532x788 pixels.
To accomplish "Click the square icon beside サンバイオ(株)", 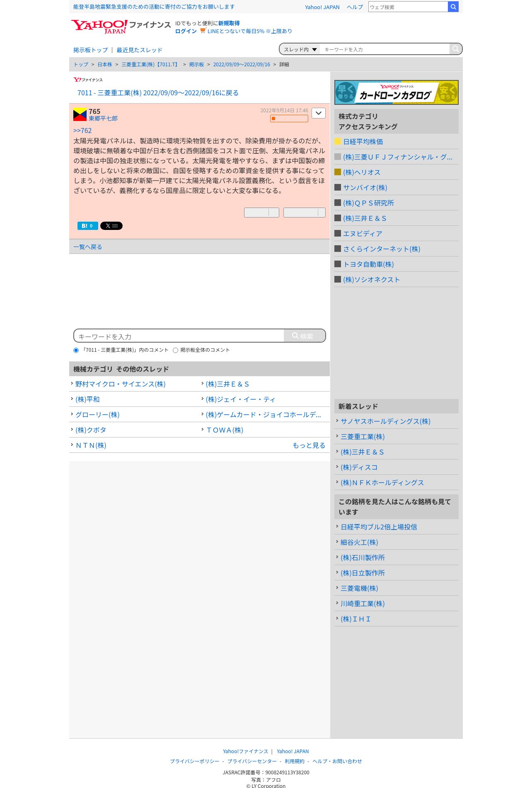I will tap(338, 187).
